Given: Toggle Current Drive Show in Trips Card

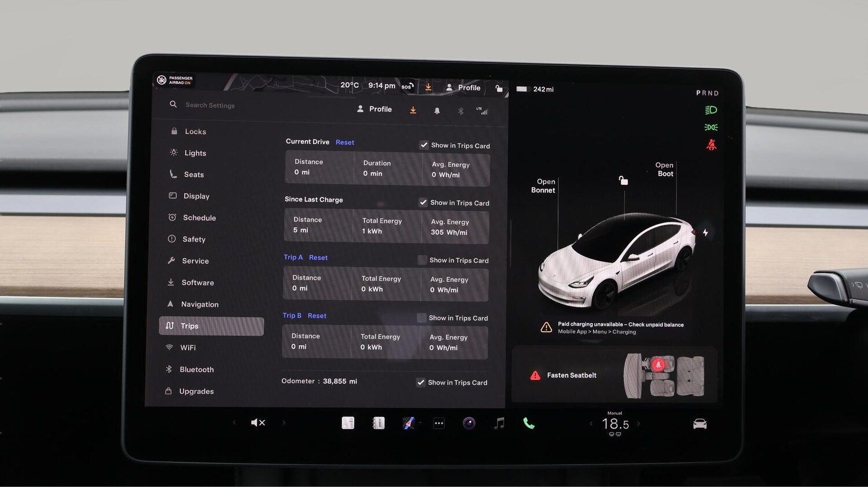Looking at the screenshot, I should click(424, 145).
